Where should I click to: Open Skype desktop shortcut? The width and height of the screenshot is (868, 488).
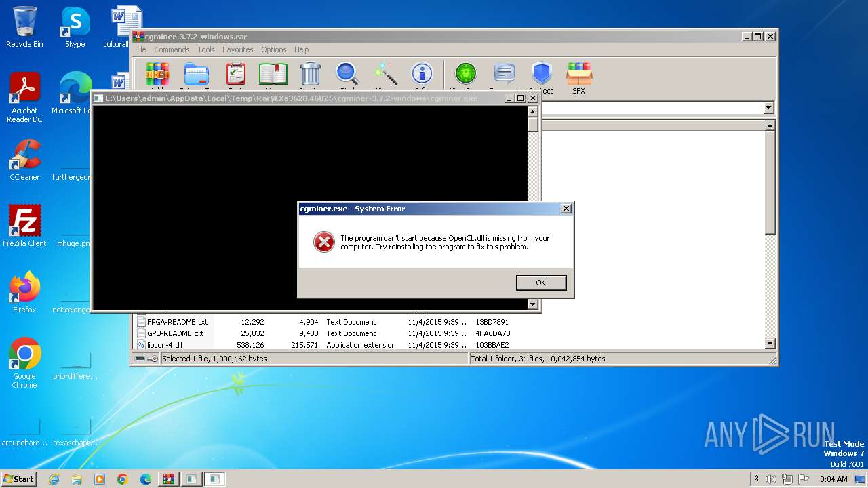75,28
